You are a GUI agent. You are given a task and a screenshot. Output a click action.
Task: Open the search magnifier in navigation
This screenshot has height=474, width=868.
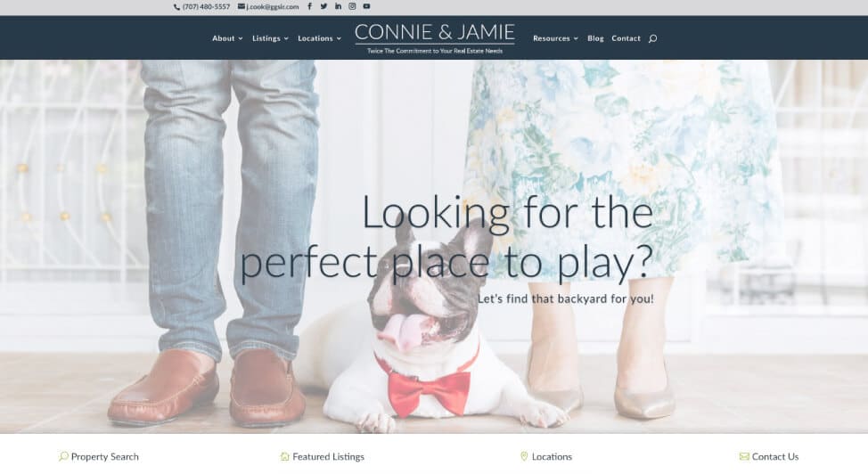652,39
